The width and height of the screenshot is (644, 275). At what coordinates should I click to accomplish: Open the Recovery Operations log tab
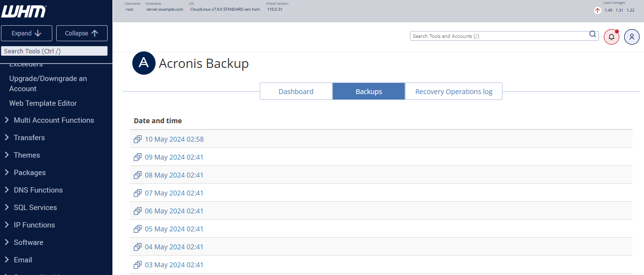(454, 91)
